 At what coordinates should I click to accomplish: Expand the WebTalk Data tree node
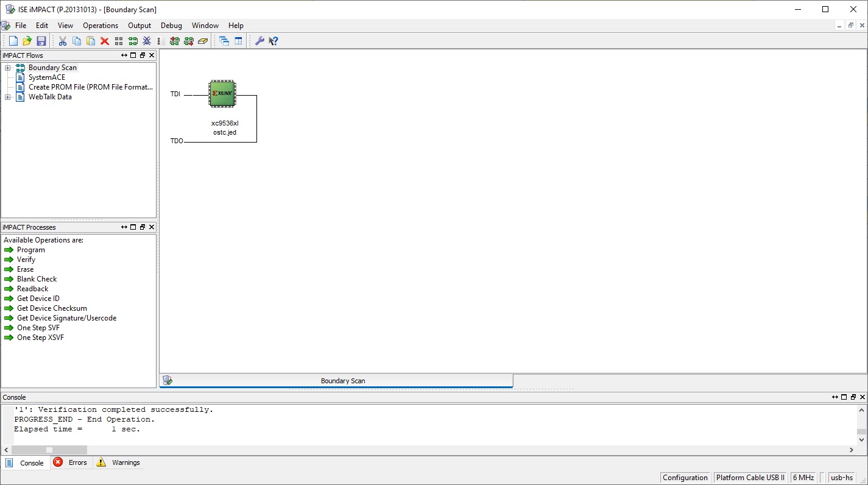(x=7, y=97)
